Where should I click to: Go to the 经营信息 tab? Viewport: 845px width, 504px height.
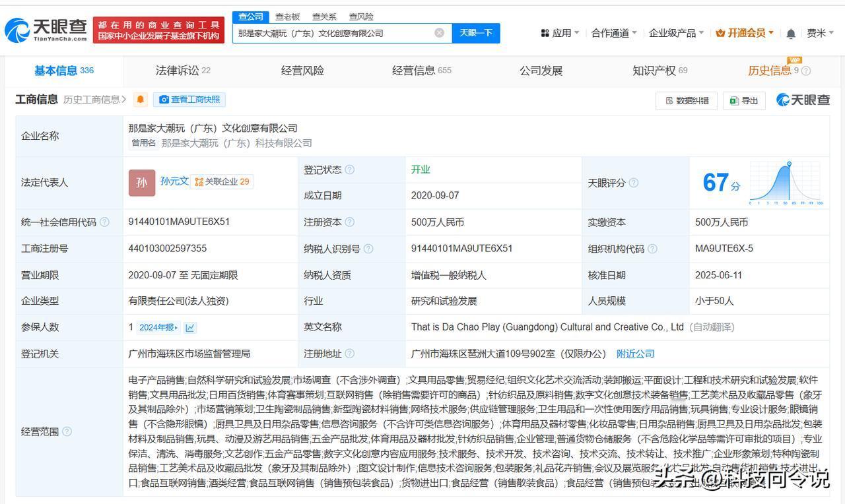point(422,71)
